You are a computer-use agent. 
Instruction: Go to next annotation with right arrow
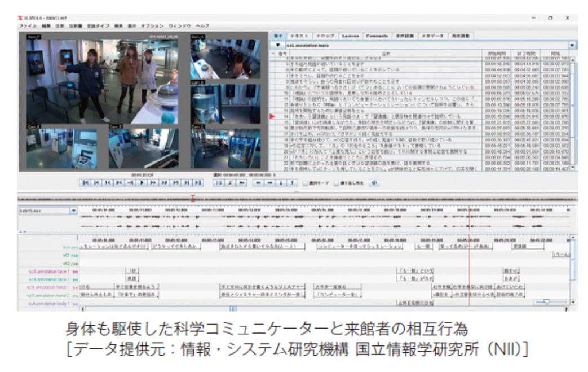[269, 183]
